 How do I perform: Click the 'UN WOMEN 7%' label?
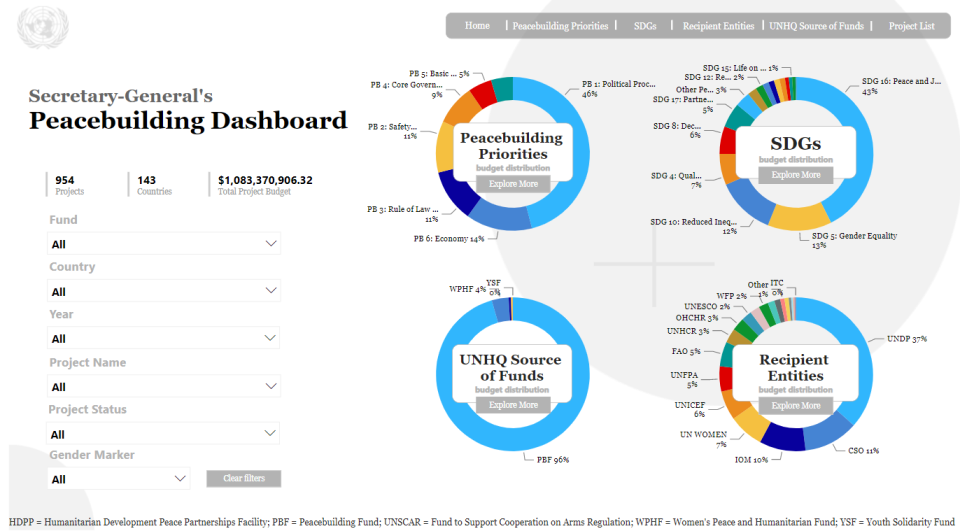click(x=703, y=439)
